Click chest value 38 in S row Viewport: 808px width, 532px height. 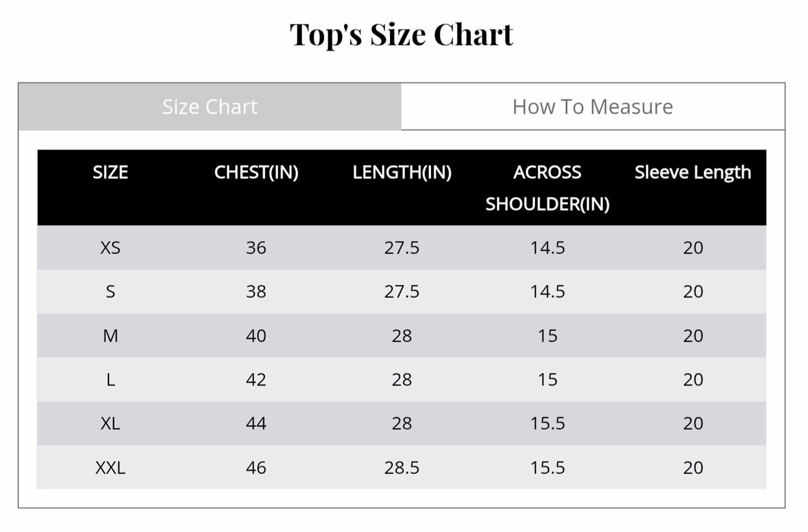click(x=256, y=292)
